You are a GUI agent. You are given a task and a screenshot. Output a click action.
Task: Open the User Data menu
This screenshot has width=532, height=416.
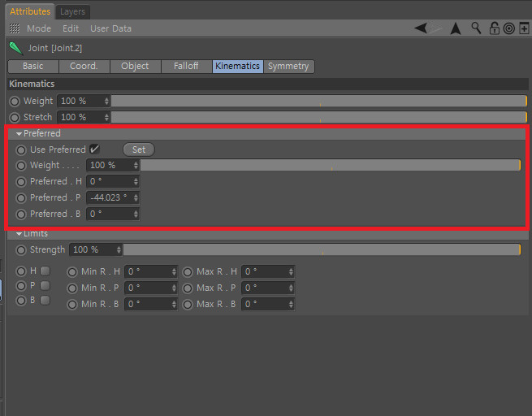111,28
